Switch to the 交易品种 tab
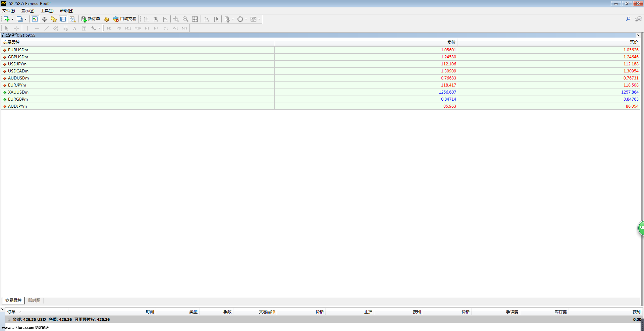The image size is (644, 331). click(13, 300)
